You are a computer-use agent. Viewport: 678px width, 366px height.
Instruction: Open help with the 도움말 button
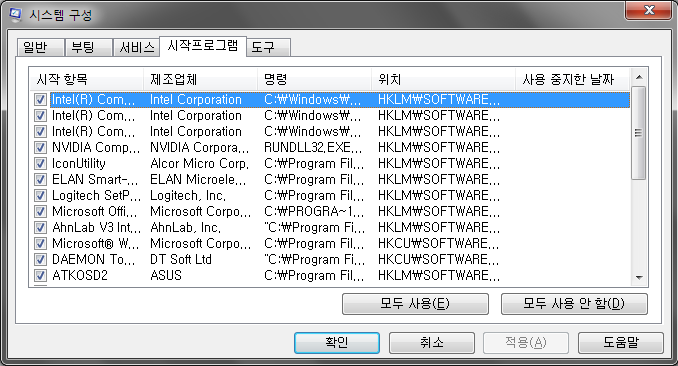coord(620,343)
